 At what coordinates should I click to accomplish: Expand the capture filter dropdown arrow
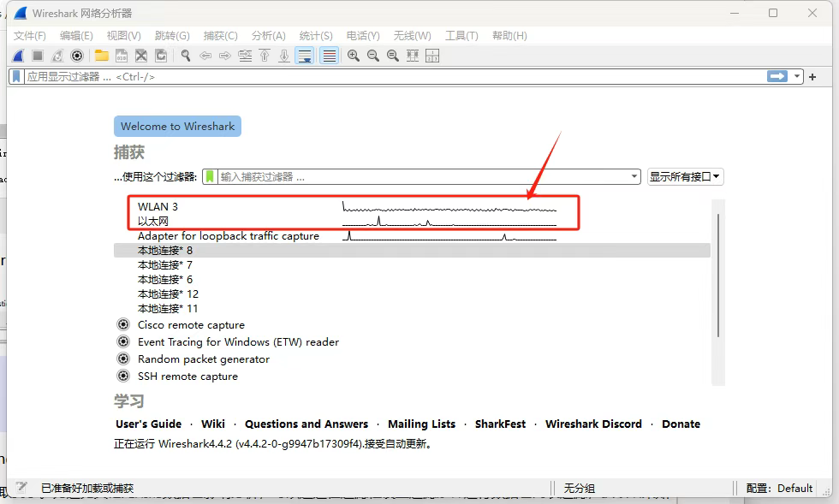coord(634,176)
